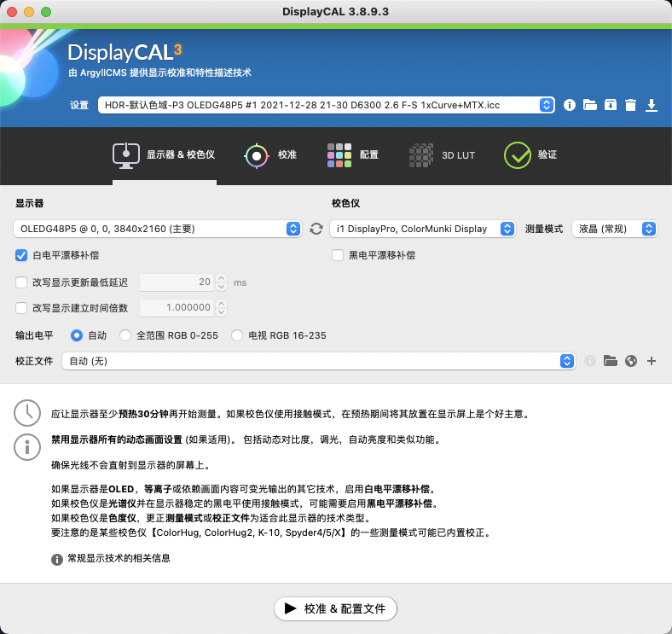Click greyed correction file info icon

click(590, 361)
